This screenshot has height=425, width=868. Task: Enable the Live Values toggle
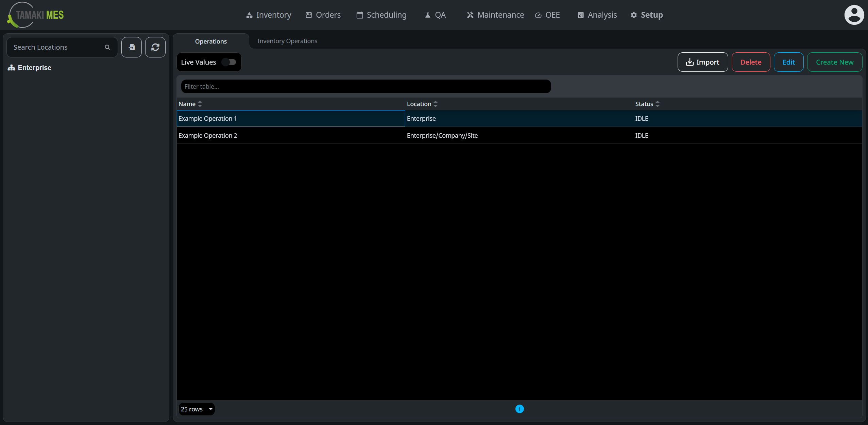coord(228,62)
